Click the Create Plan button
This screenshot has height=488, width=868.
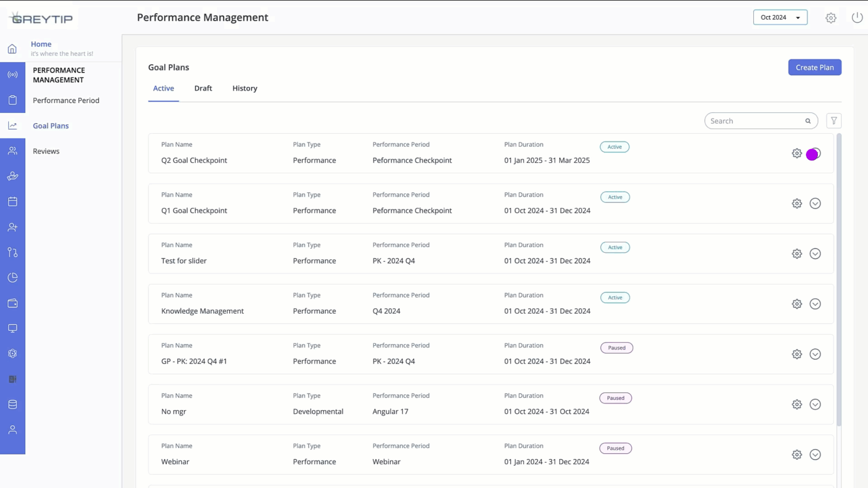(x=815, y=67)
